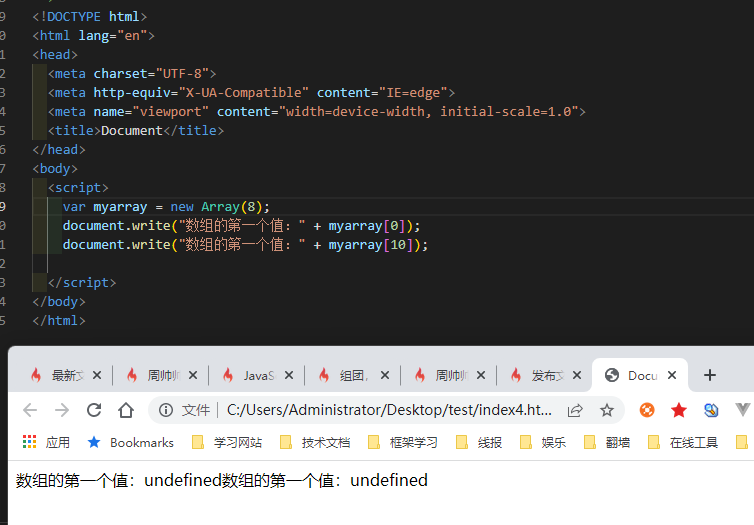This screenshot has width=754, height=525.
Task: Close the JavaS tab
Action: click(289, 375)
